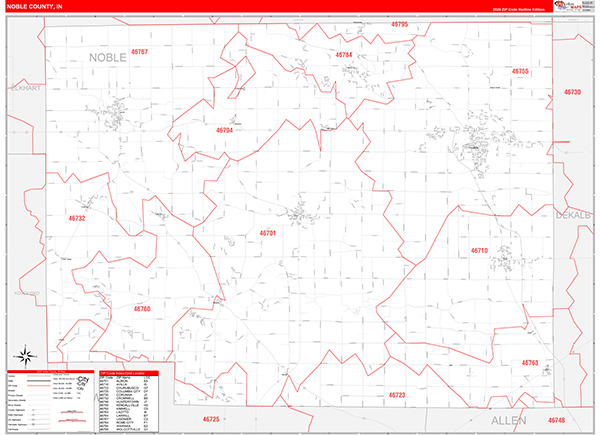Click the edition text in the red title bar
Image resolution: width=600 pixels, height=435 pixels.
(x=518, y=9)
